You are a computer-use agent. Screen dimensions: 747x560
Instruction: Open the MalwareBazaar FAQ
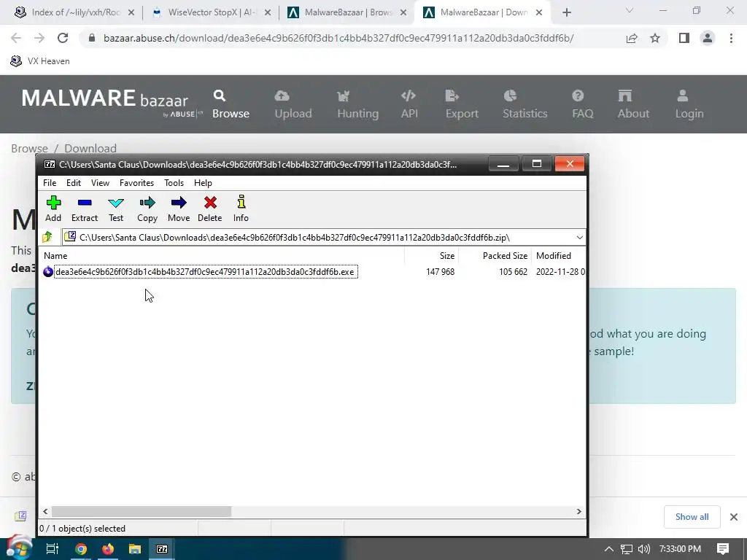tap(583, 104)
